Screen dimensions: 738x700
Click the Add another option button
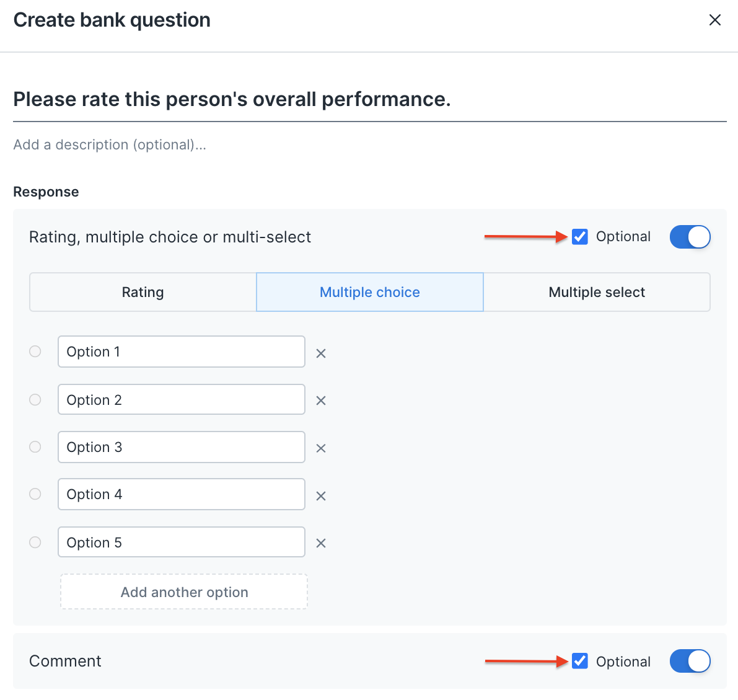184,592
